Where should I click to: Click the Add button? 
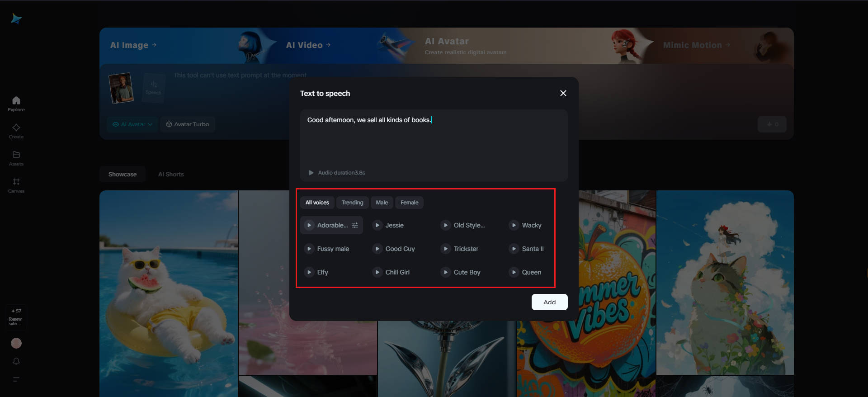[x=549, y=302]
